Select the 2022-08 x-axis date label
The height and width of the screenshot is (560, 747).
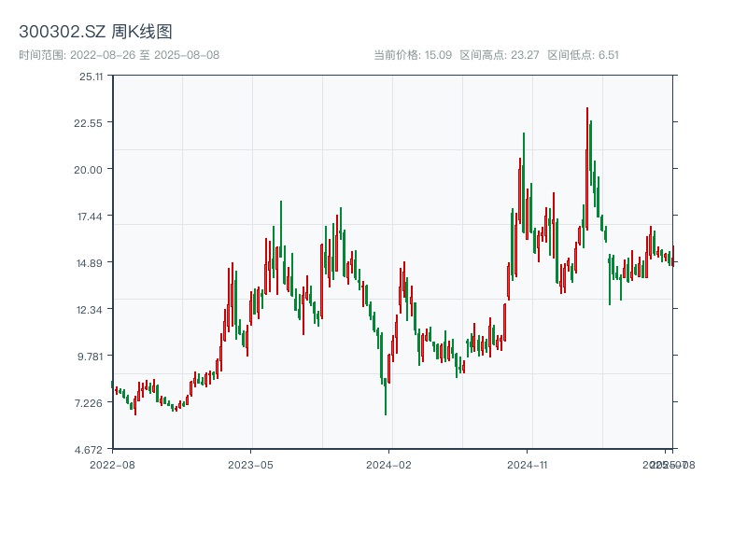tap(112, 464)
